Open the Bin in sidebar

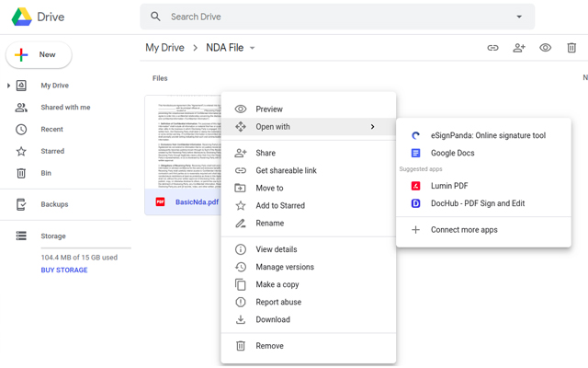(46, 173)
